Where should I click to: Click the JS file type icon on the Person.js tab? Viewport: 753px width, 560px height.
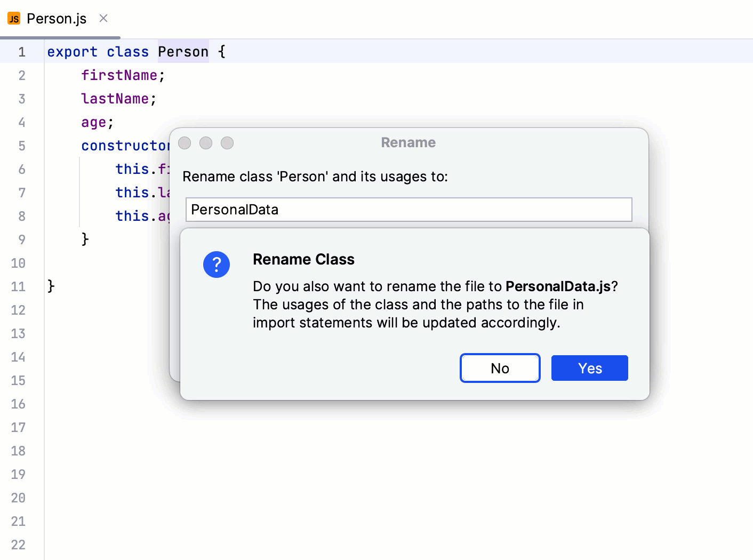coord(13,18)
